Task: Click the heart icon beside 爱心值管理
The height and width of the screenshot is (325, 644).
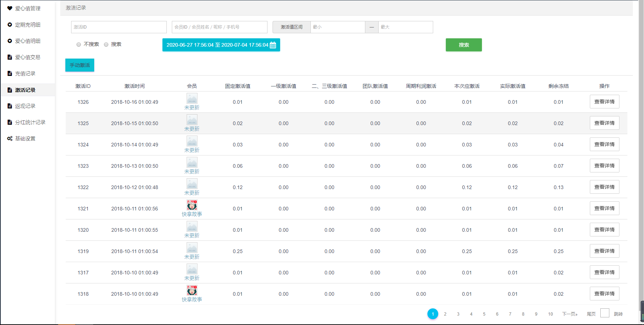Action: click(10, 8)
